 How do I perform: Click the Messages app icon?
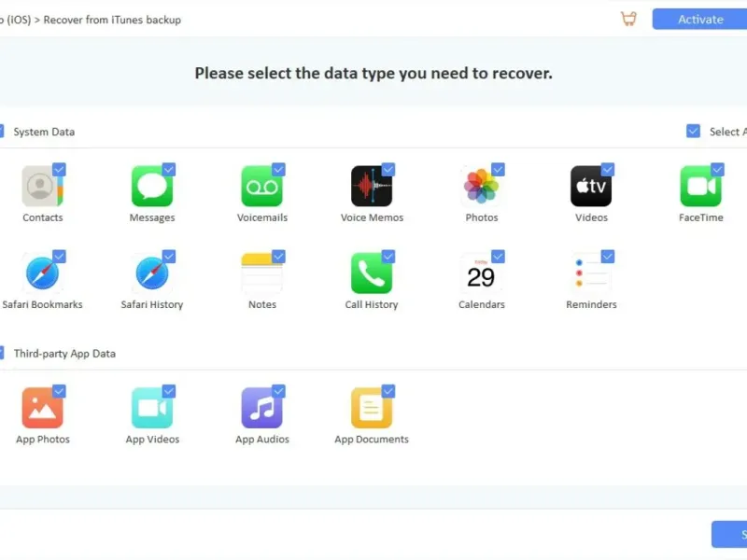coord(152,186)
